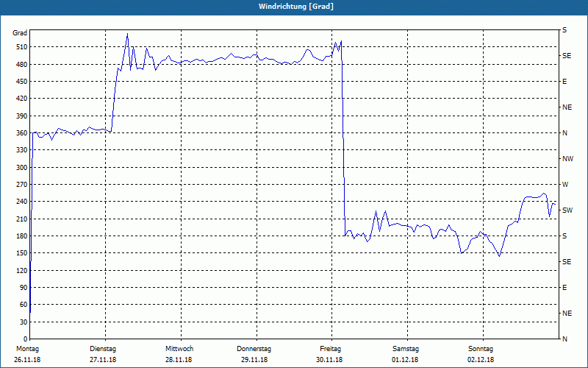588x368 pixels.
Task: Select the "Donnerstag" day label
Action: (x=254, y=349)
